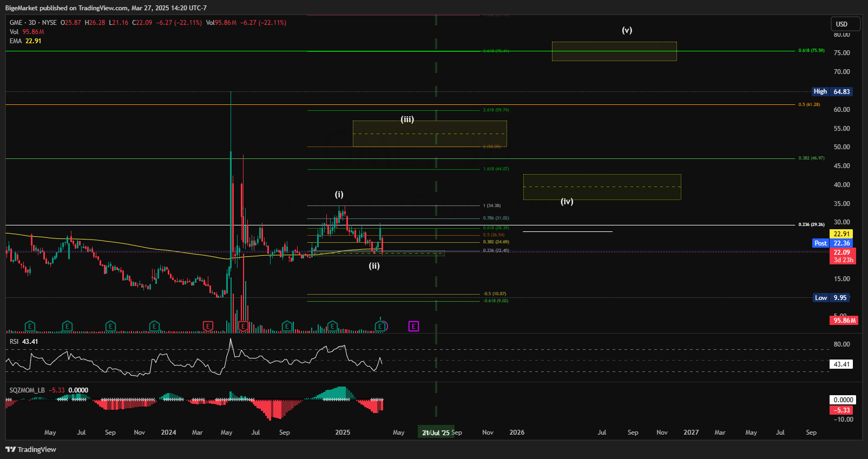868x459 pixels.
Task: Click the purple upcoming earnings marker
Action: [413, 326]
